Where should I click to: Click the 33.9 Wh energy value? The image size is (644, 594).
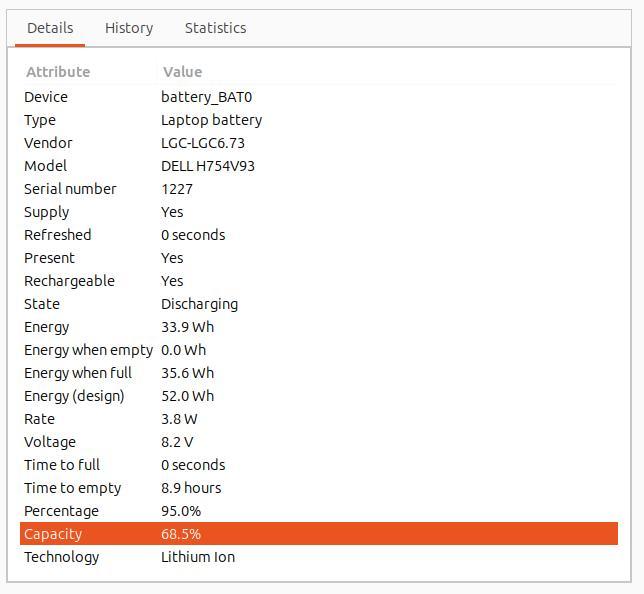tap(187, 327)
